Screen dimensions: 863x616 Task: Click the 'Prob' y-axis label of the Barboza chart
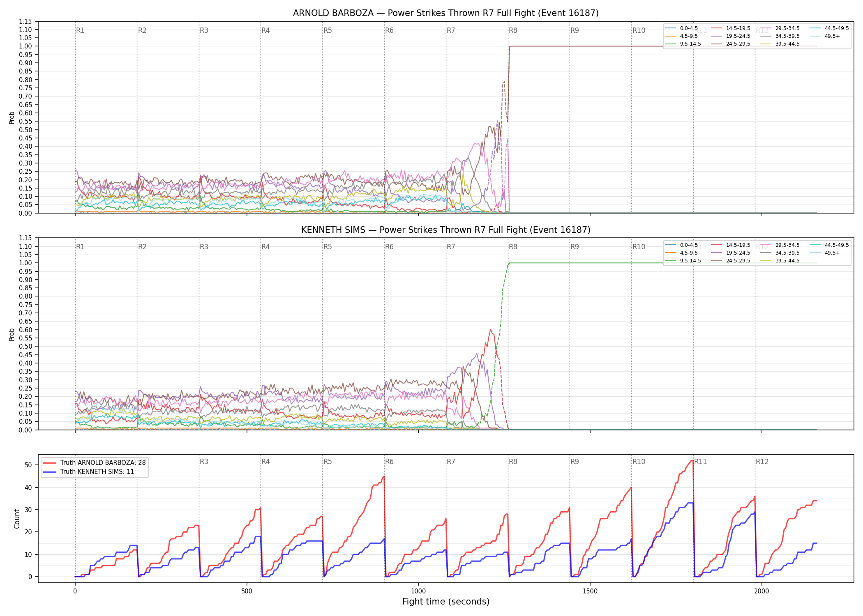12,117
